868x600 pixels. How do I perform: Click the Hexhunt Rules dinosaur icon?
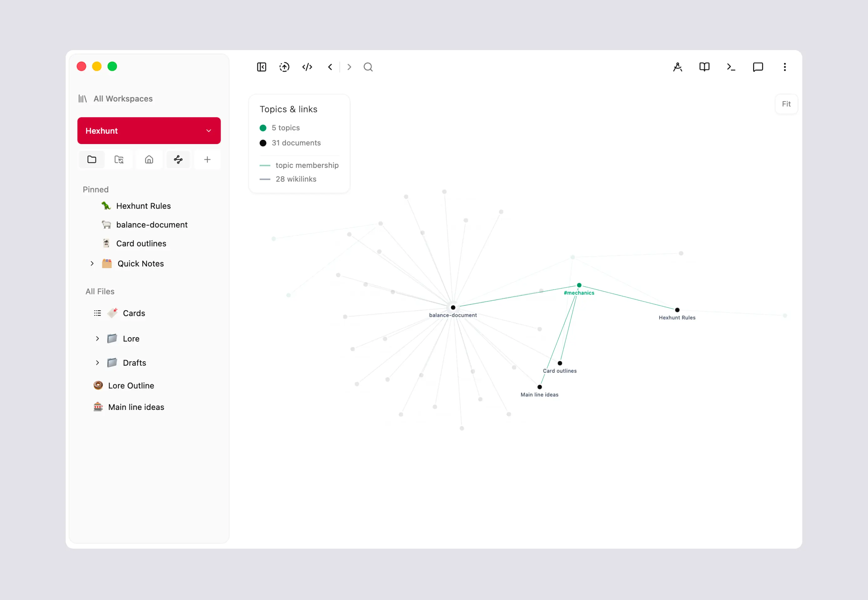point(106,206)
